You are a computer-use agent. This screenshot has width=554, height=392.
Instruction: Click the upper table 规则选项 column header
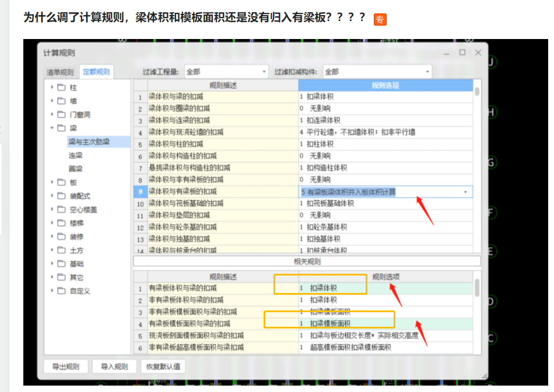click(385, 85)
